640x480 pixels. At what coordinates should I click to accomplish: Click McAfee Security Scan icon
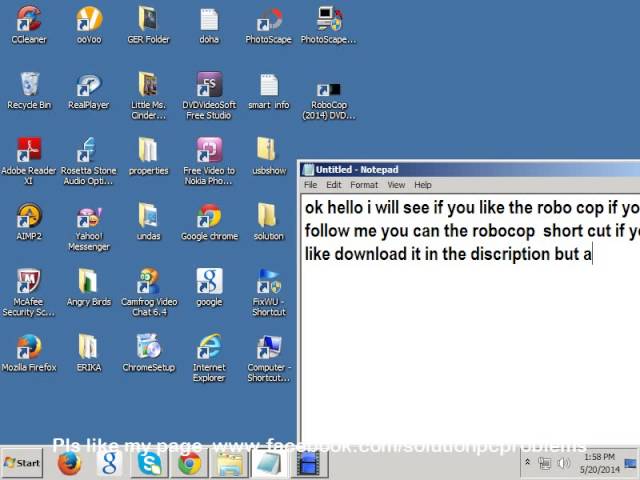pyautogui.click(x=29, y=292)
